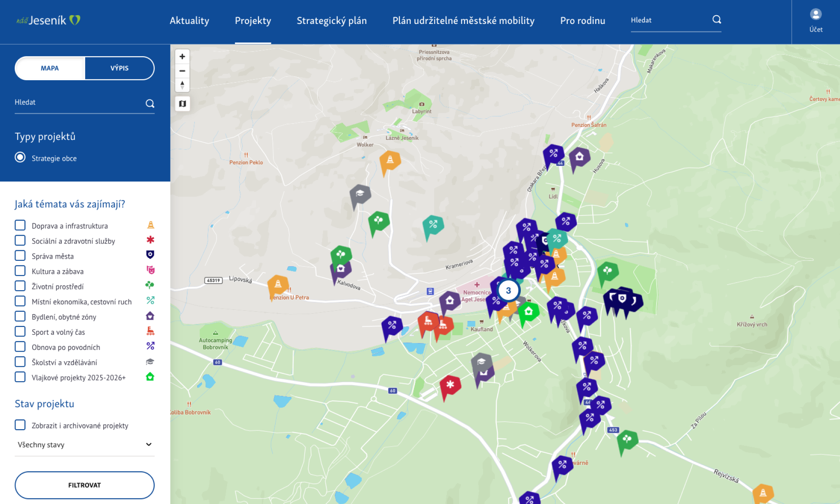Click the orange traffic cone marker near Wolker
840x504 pixels.
coord(390,160)
